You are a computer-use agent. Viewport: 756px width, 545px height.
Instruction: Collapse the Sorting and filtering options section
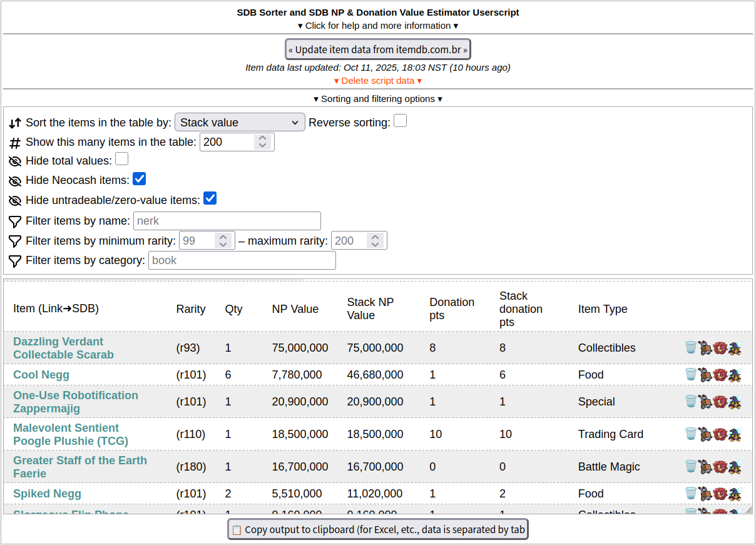[x=378, y=99]
